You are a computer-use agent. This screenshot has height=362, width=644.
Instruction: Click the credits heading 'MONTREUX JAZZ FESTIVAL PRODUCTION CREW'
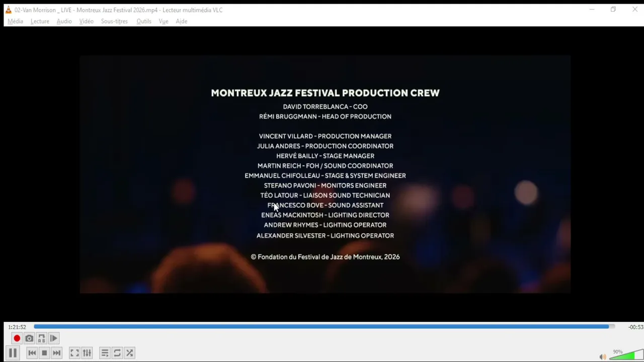click(x=325, y=93)
